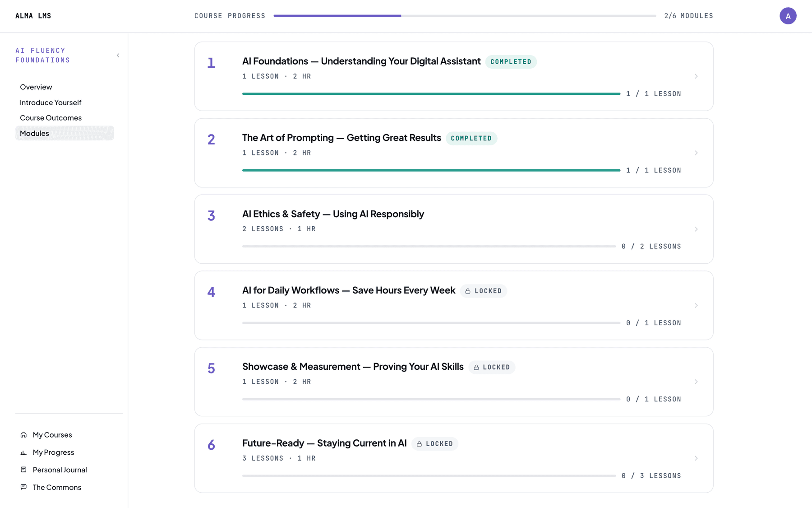Click the lock icon on module 5
The height and width of the screenshot is (508, 812).
[x=476, y=368]
